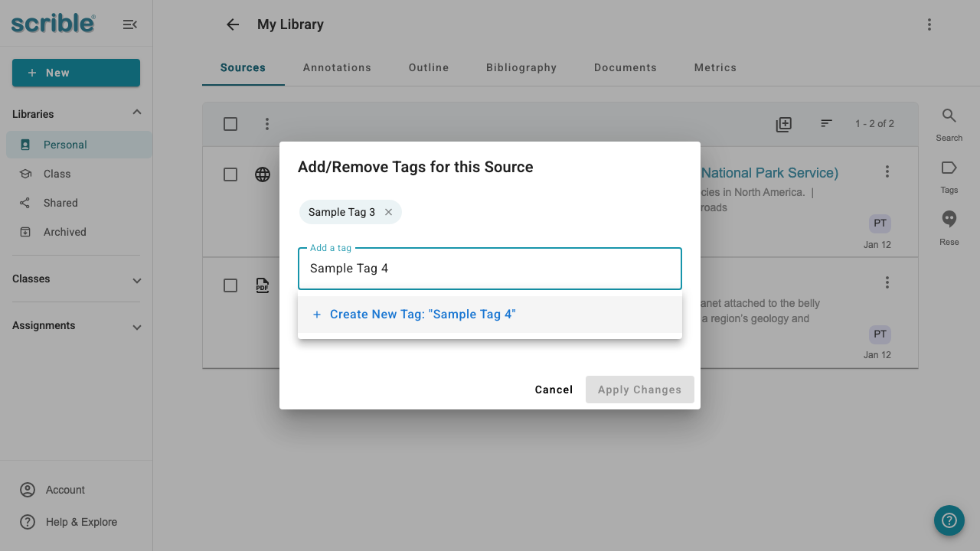Click PT avatar on first source
This screenshot has width=980, height=551.
tap(880, 223)
